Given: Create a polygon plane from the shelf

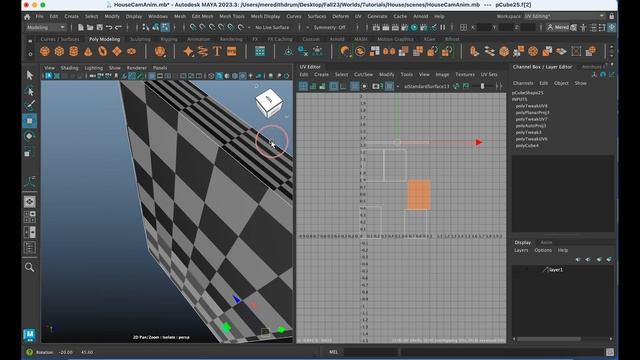Looking at the screenshot, I should [117, 51].
